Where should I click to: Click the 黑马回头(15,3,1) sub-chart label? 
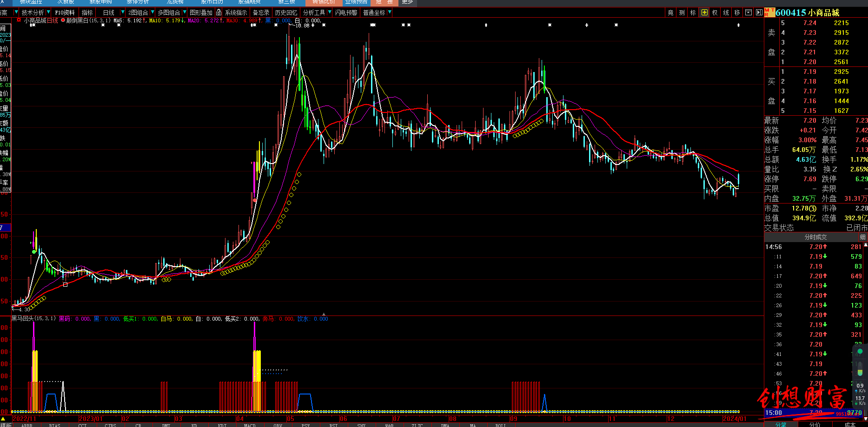point(33,319)
